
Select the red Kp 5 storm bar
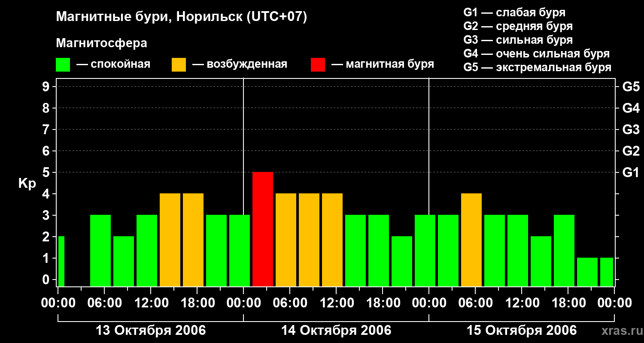(263, 229)
